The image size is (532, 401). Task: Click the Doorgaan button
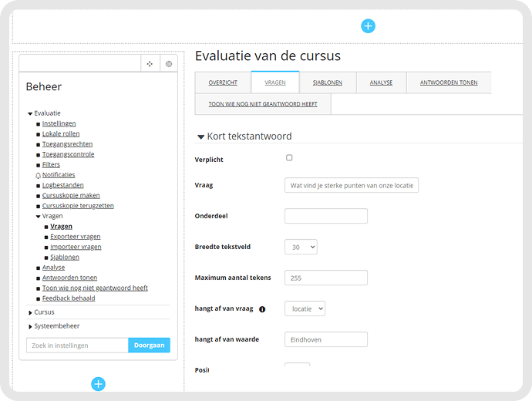[150, 345]
